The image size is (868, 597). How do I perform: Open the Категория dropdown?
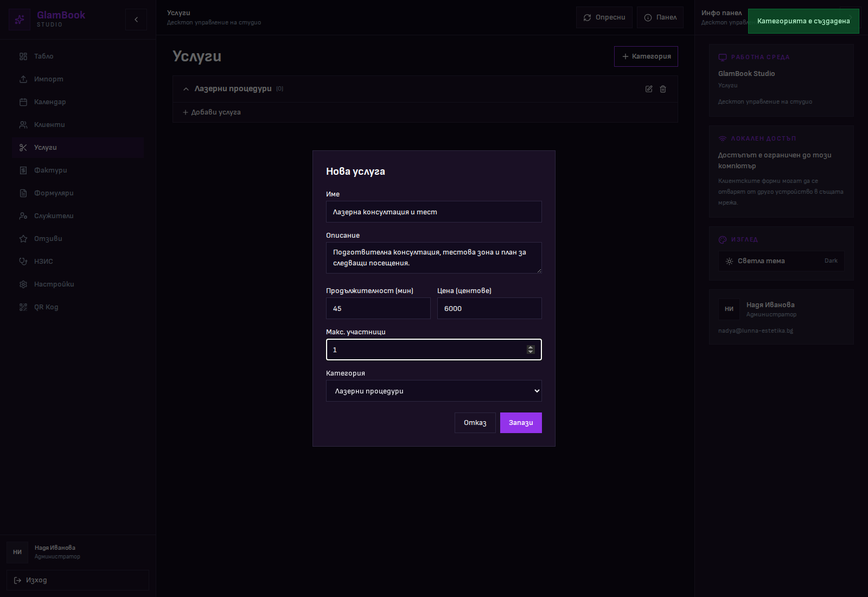(x=433, y=391)
